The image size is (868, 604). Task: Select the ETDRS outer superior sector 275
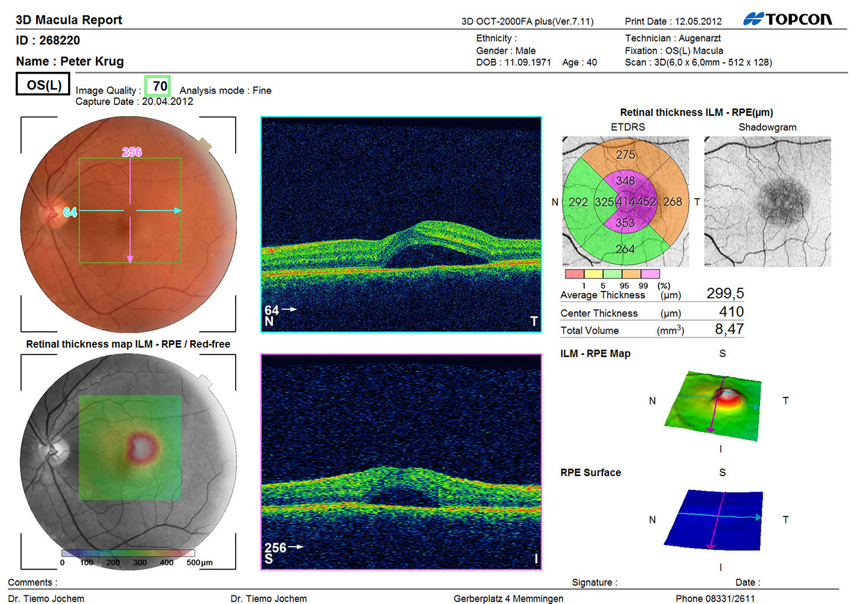click(x=625, y=154)
